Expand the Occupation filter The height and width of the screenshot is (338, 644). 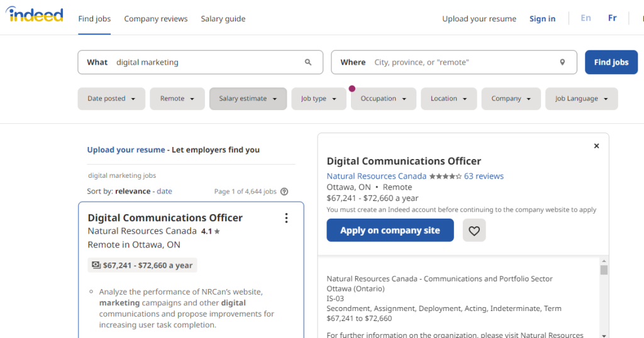(x=384, y=99)
